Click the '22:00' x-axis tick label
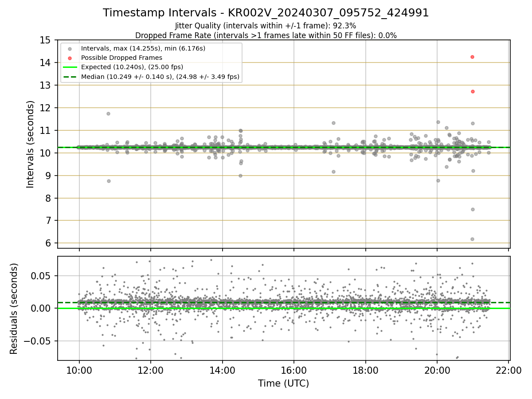 click(509, 370)
